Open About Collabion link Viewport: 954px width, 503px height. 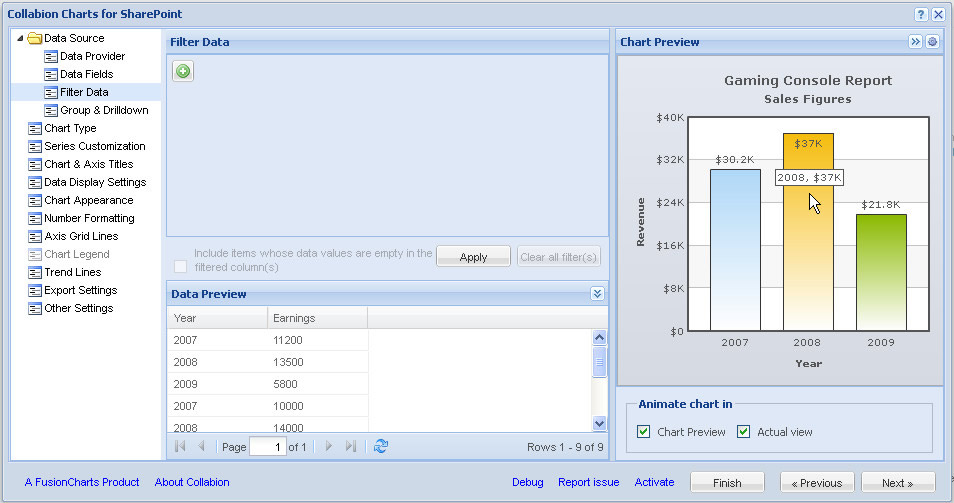tap(192, 482)
